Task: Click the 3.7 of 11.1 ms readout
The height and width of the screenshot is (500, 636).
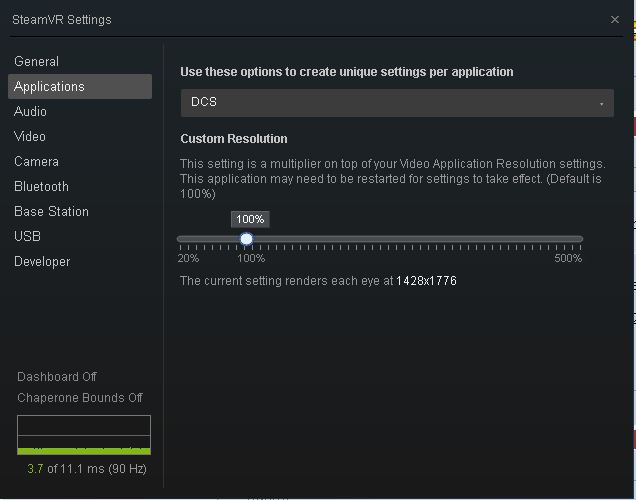Action: tap(87, 469)
